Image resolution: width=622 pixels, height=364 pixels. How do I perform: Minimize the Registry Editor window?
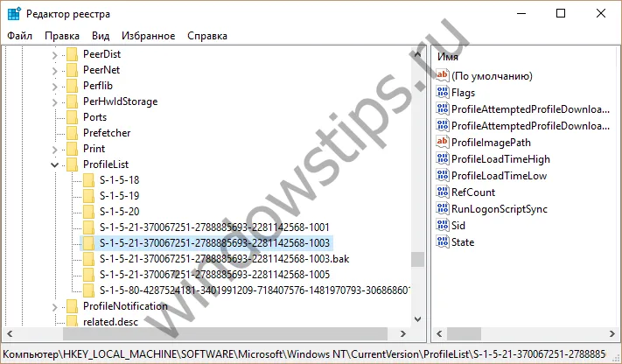(x=521, y=13)
